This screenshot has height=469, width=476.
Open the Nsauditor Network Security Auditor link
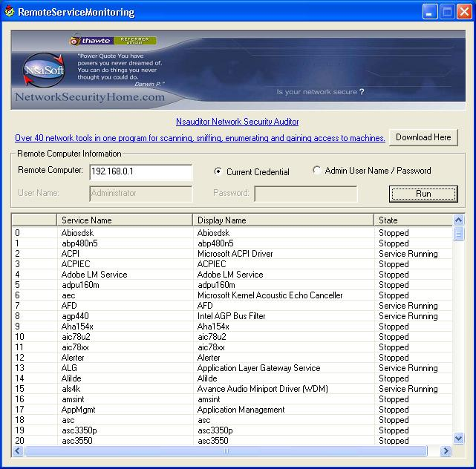238,122
